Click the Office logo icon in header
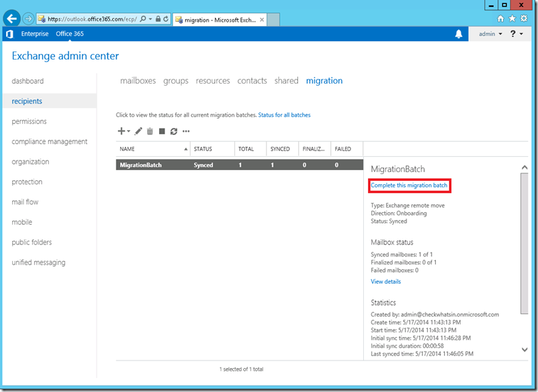 point(10,34)
